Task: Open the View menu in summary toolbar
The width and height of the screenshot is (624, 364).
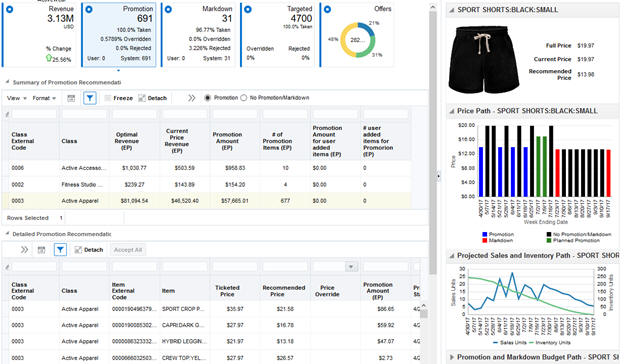Action: 17,98
